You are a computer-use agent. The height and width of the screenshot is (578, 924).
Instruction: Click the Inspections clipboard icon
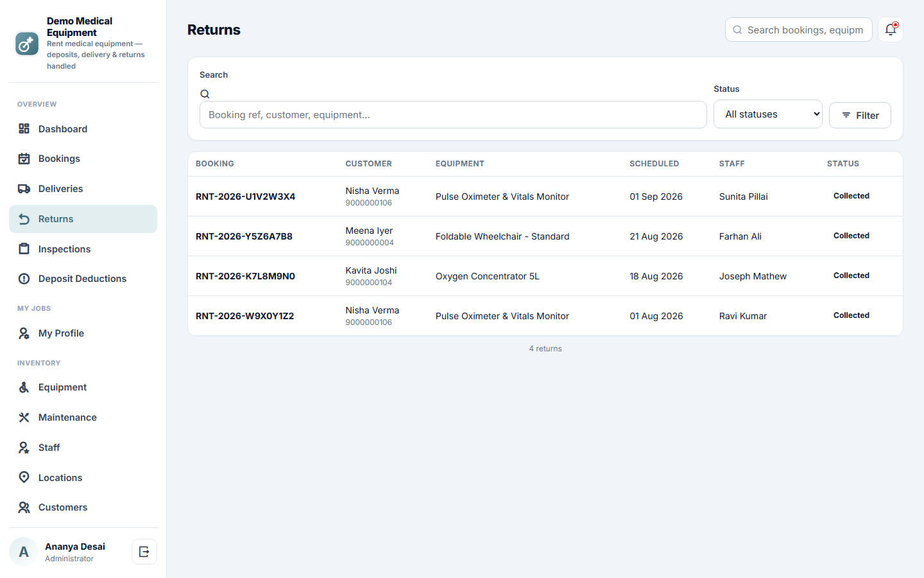(x=24, y=249)
